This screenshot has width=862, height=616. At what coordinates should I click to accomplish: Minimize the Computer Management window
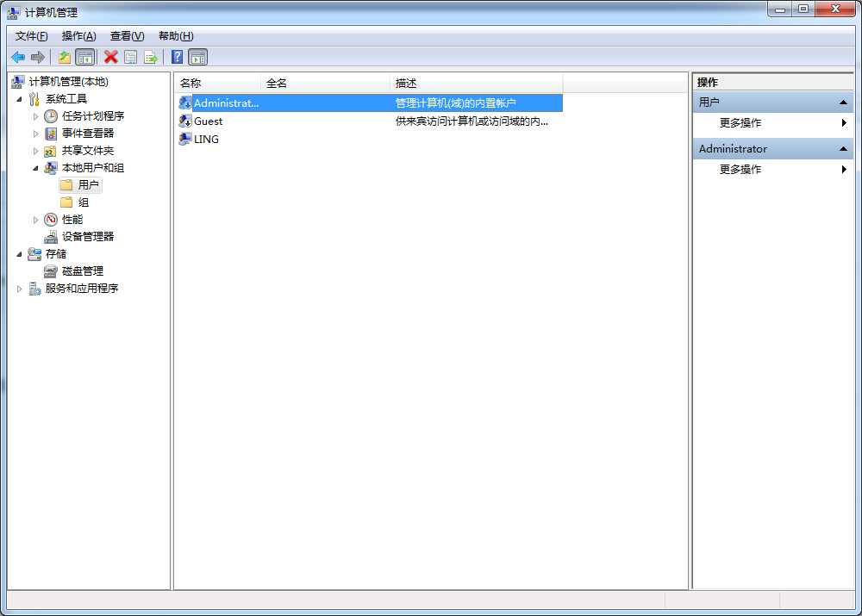tap(779, 9)
